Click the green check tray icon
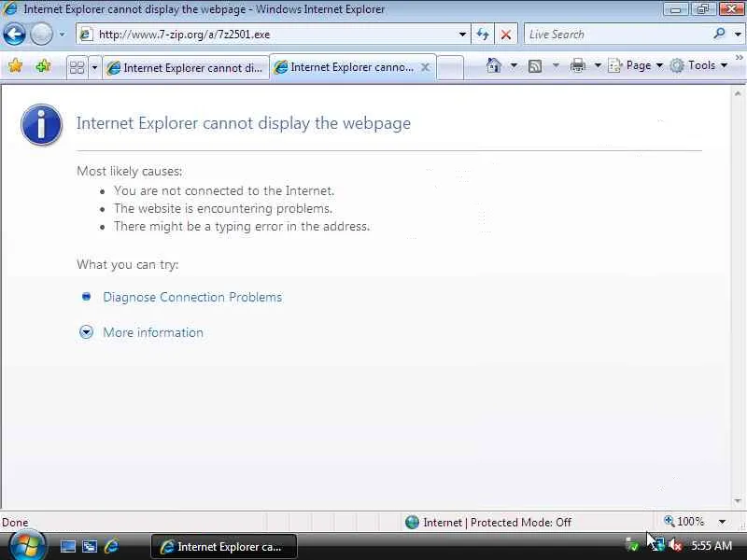The width and height of the screenshot is (747, 560). [x=632, y=545]
